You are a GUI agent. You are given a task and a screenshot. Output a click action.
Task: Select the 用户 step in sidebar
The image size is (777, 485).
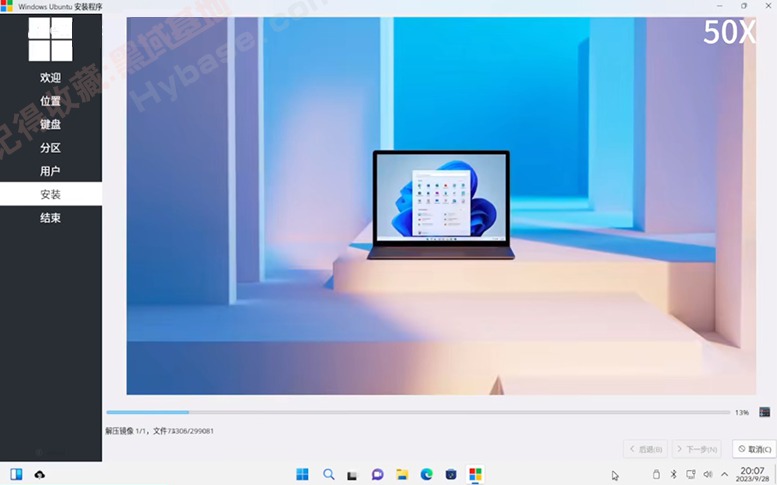click(51, 171)
